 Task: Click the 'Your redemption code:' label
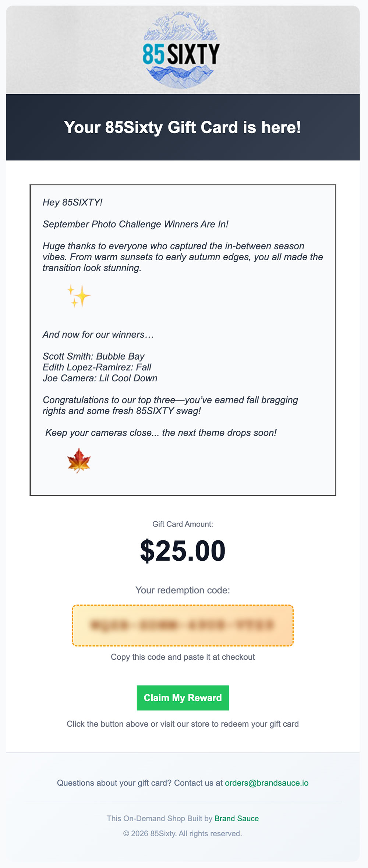[183, 590]
